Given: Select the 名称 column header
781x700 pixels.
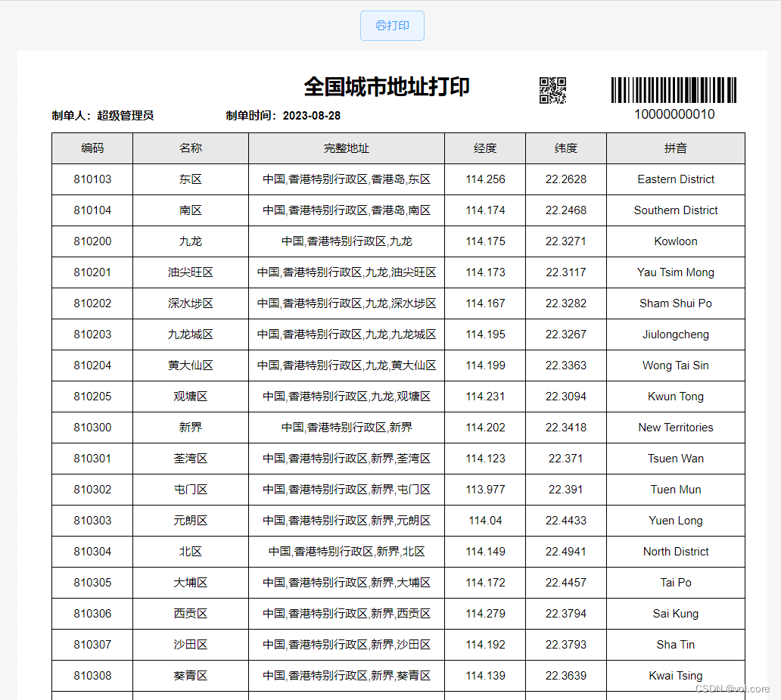Looking at the screenshot, I should click(190, 148).
